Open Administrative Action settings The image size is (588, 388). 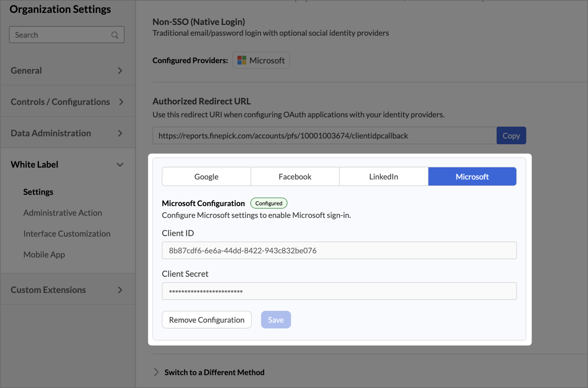pos(63,213)
